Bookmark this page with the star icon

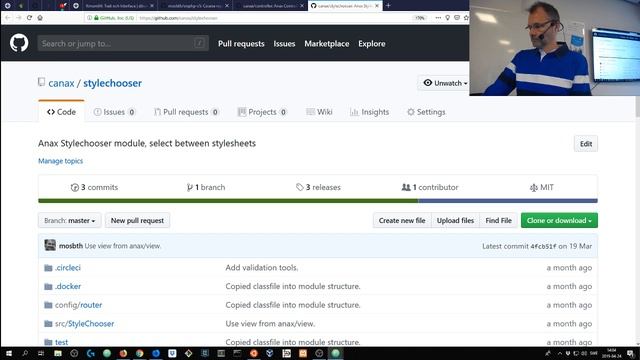466,18
